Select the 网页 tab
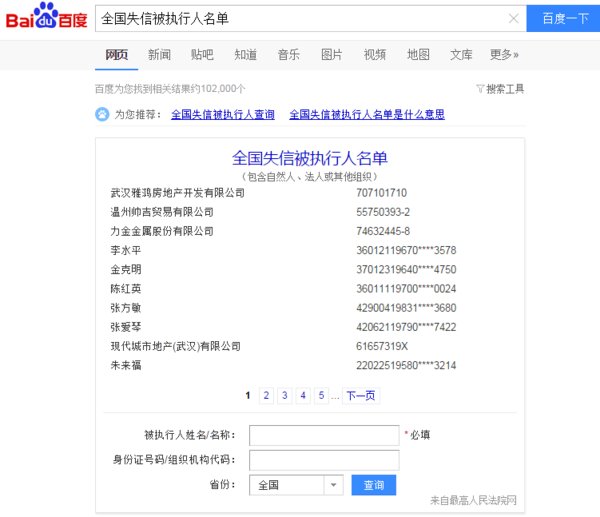This screenshot has height=517, width=600. tap(117, 55)
